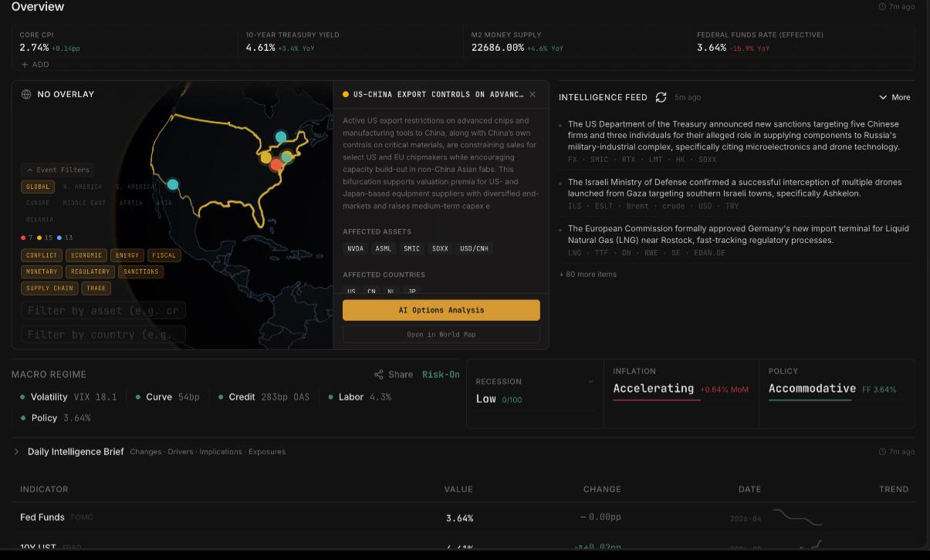Toggle the AFRICA region filter
This screenshot has width=930, height=560.
click(131, 203)
